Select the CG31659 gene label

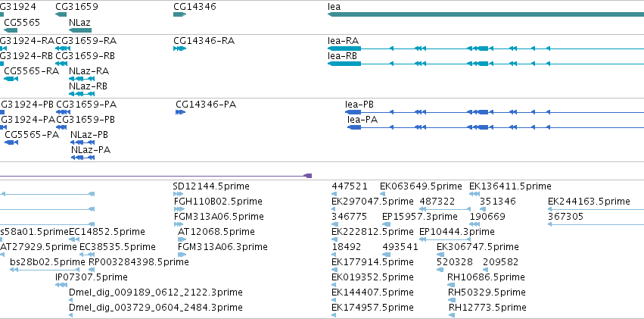[x=76, y=7]
